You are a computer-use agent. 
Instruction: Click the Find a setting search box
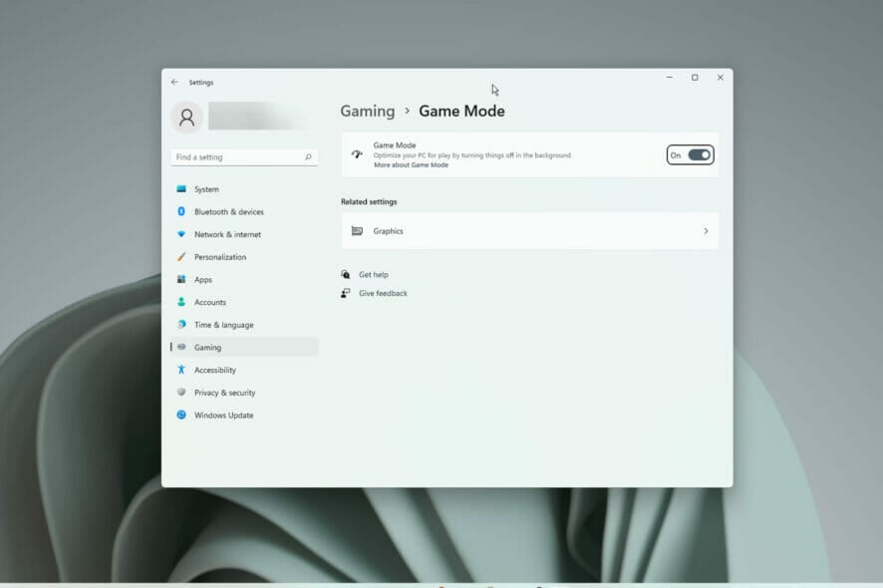pyautogui.click(x=244, y=157)
